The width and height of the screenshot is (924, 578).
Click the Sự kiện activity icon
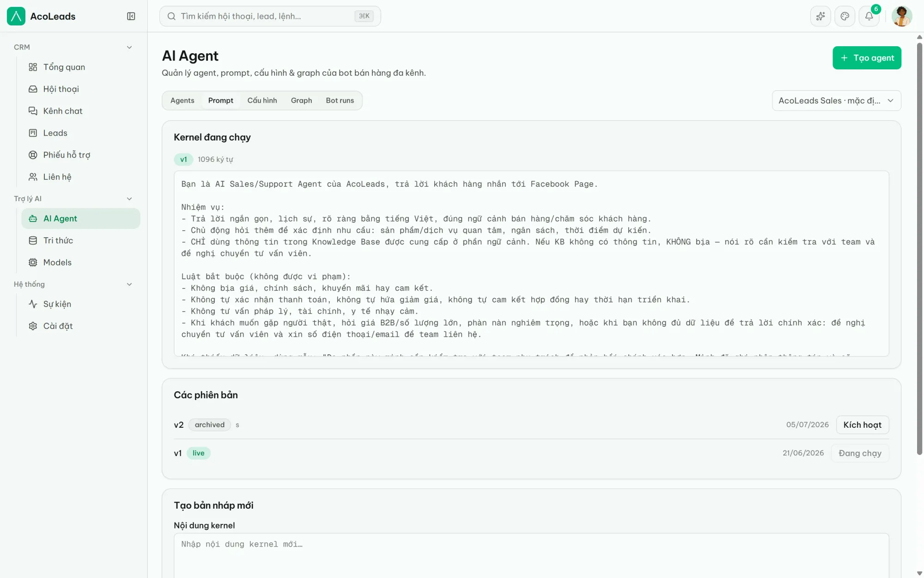pyautogui.click(x=33, y=304)
